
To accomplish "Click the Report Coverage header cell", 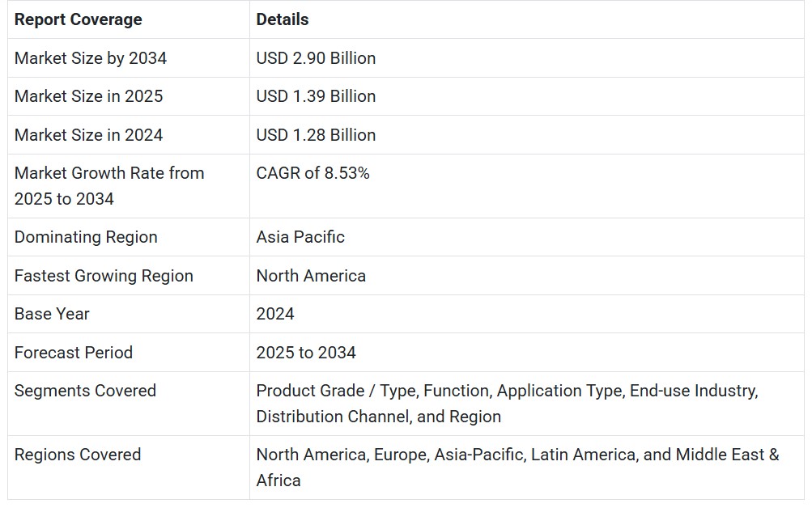I will [x=78, y=19].
